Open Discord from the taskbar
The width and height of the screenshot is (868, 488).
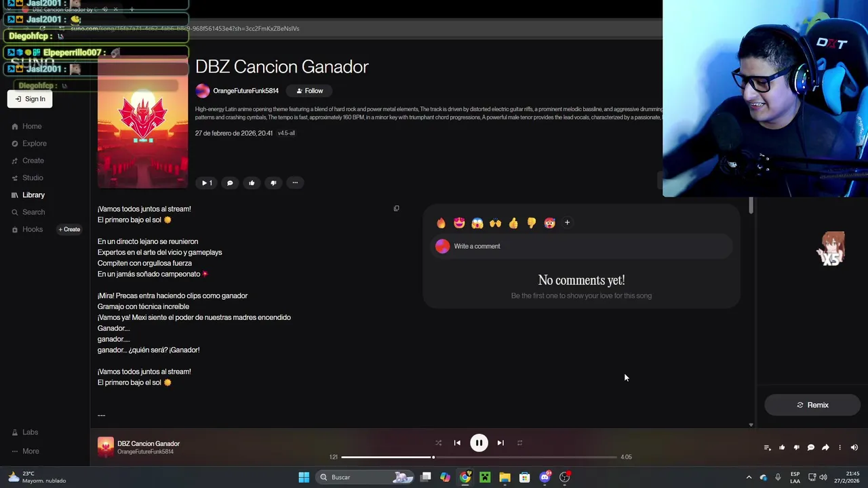(x=545, y=477)
